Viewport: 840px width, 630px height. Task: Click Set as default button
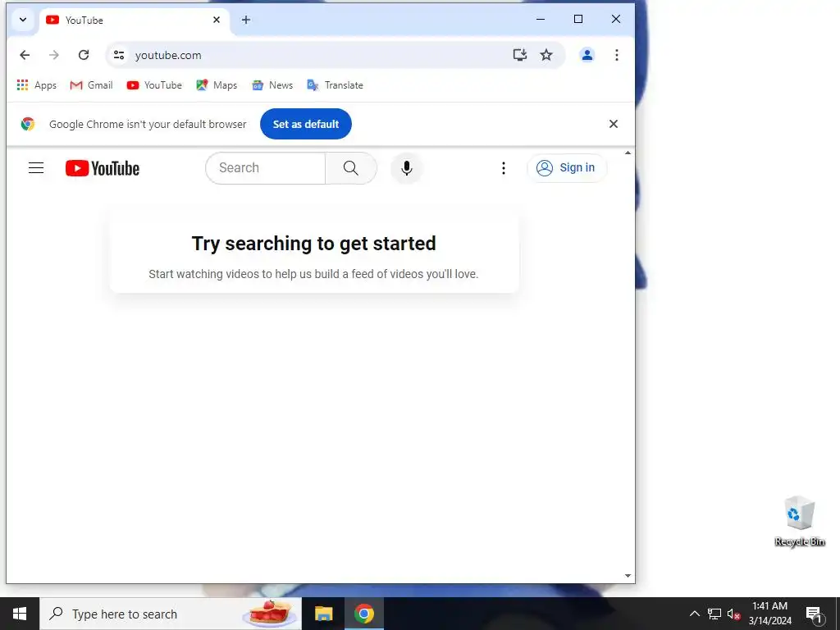click(306, 124)
